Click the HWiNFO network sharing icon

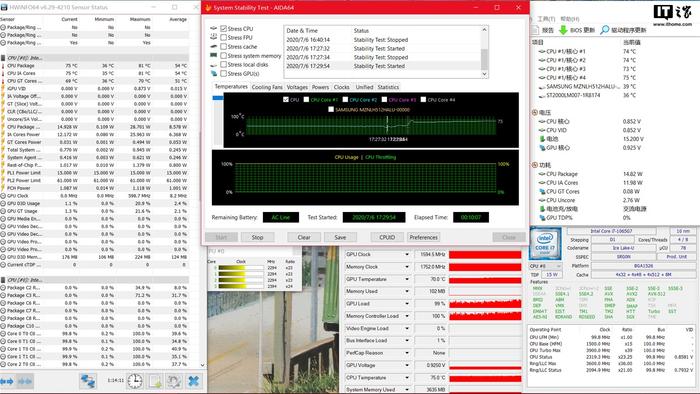(88, 381)
